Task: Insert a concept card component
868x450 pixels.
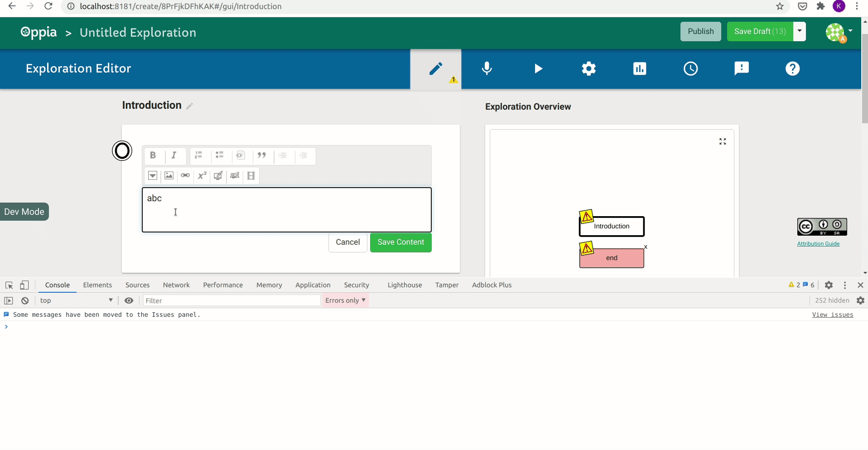Action: [218, 176]
